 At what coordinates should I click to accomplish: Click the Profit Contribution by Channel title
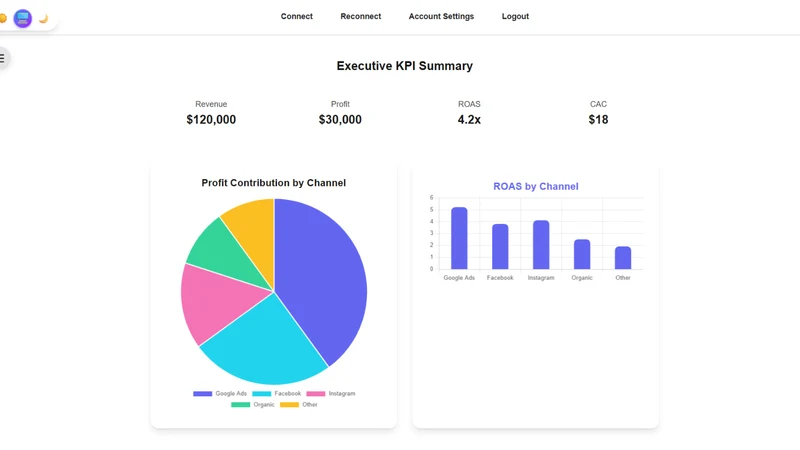click(273, 183)
